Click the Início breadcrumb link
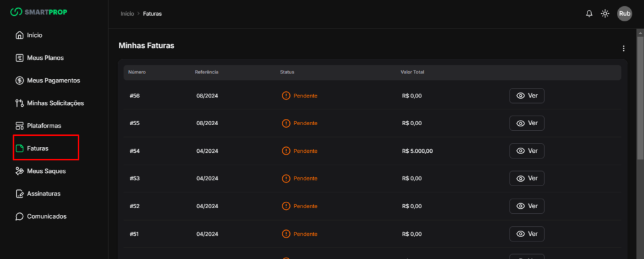 (127, 14)
